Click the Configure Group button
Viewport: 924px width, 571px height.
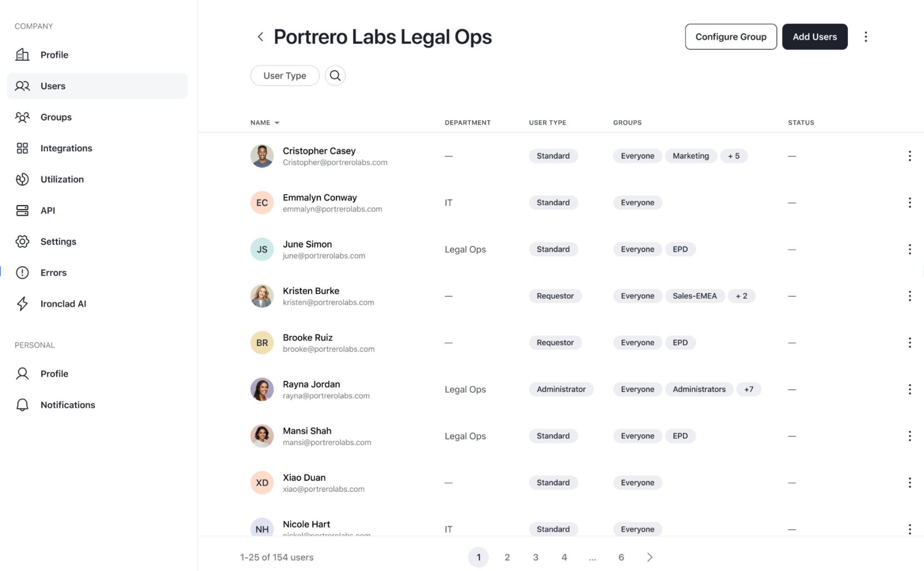[x=731, y=37]
